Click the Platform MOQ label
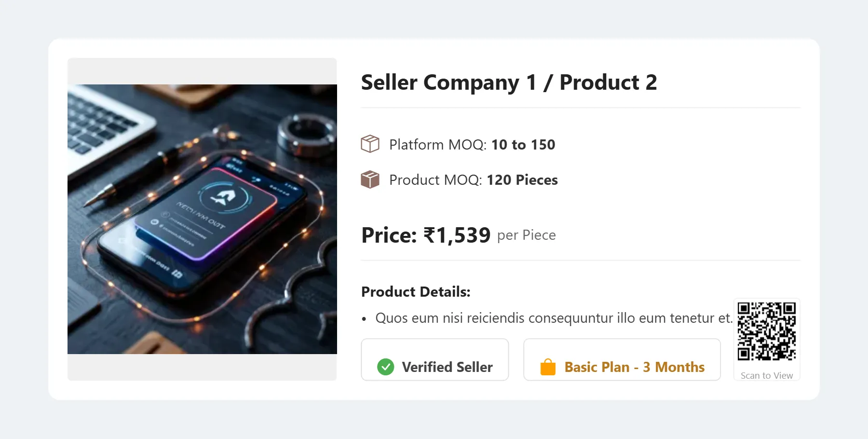Image resolution: width=868 pixels, height=439 pixels. click(438, 145)
